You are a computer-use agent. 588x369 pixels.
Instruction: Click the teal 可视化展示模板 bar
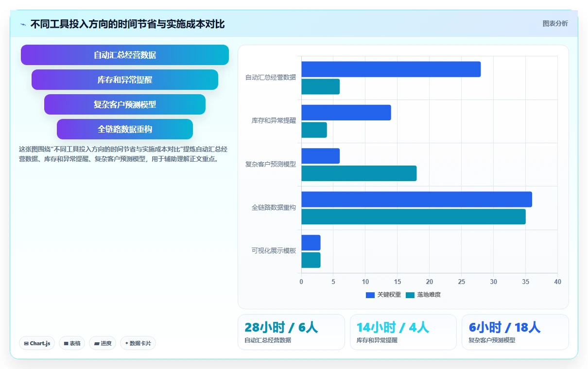coord(311,260)
